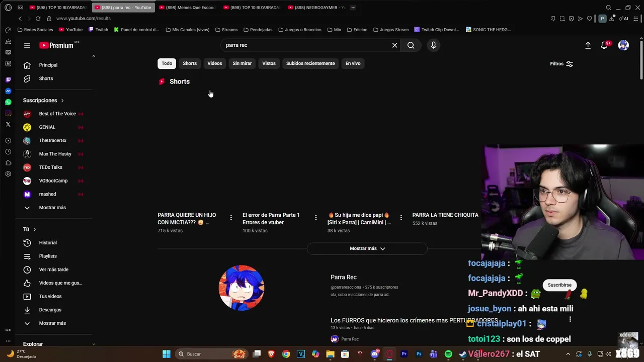644x362 pixels.
Task: Open Ver más tarde in sidebar
Action: pyautogui.click(x=53, y=269)
